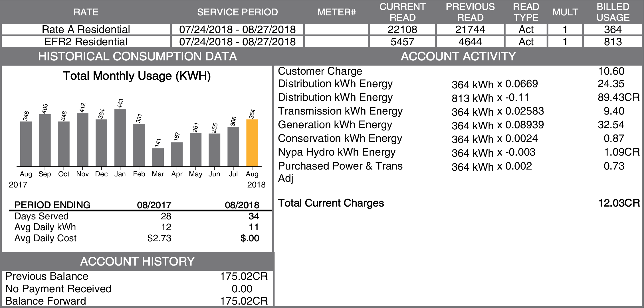Screen dimensions: 644x308
Task: Click Total Current Charges amount 12.03CR
Action: 619,203
